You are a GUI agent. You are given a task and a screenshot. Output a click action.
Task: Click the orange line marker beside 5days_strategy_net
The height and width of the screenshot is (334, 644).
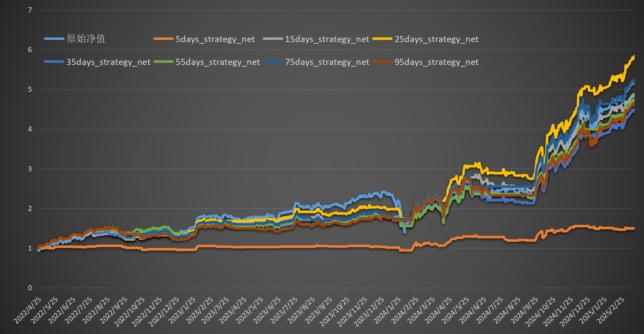[x=164, y=39]
